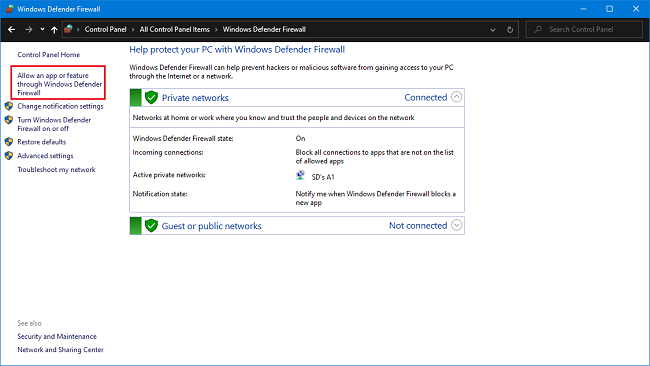Expand chevron after All Control Panel Items

pos(216,29)
